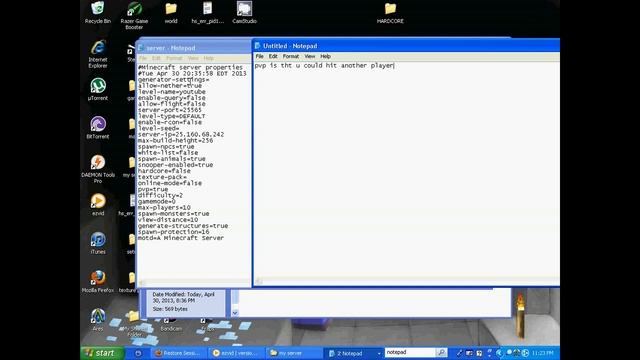
Task: Open View menu in Untitled Notepad
Action: click(x=310, y=56)
